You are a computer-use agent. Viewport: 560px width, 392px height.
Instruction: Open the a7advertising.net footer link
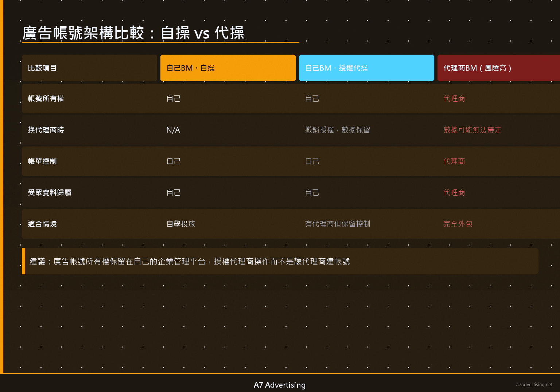click(x=534, y=385)
